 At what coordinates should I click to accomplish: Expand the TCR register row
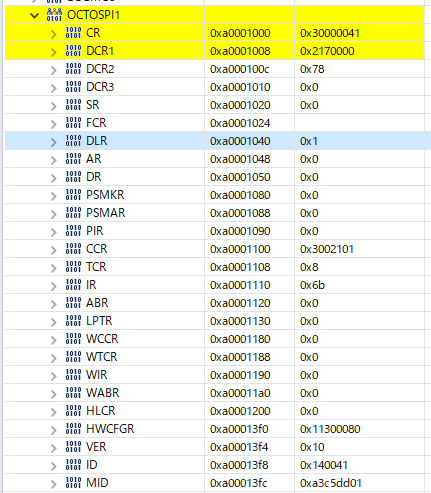pyautogui.click(x=53, y=268)
